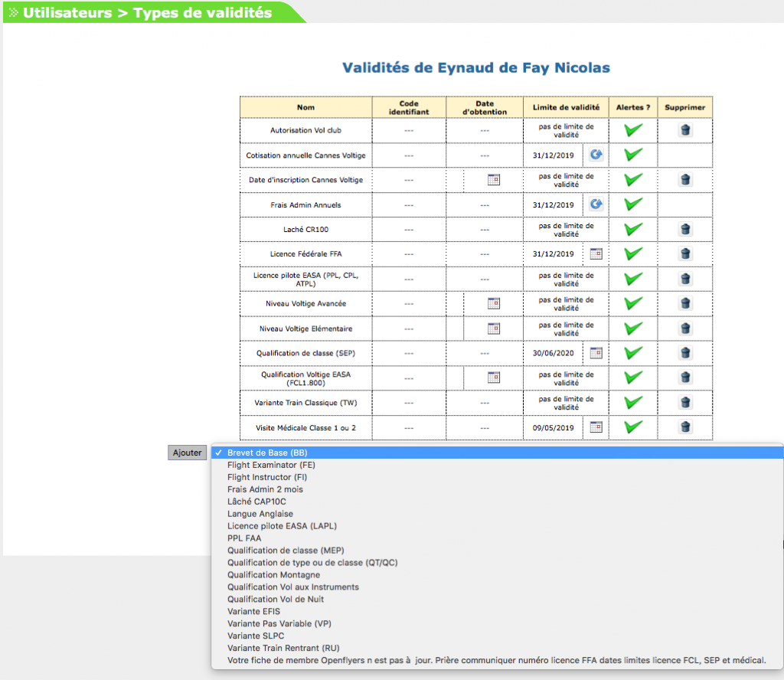This screenshot has height=680, width=784.
Task: Click the 30/06/2020 validity limit
Action: click(x=553, y=353)
